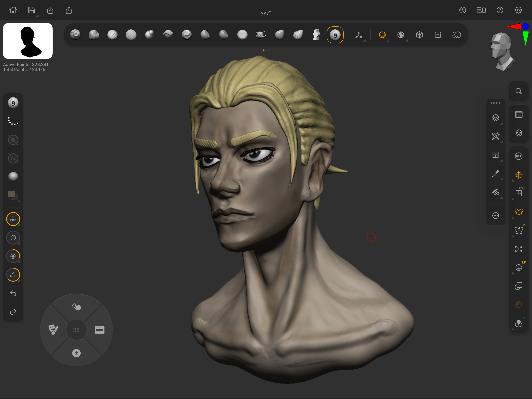Select the smooth teardrop blob brush

pyautogui.click(x=280, y=35)
